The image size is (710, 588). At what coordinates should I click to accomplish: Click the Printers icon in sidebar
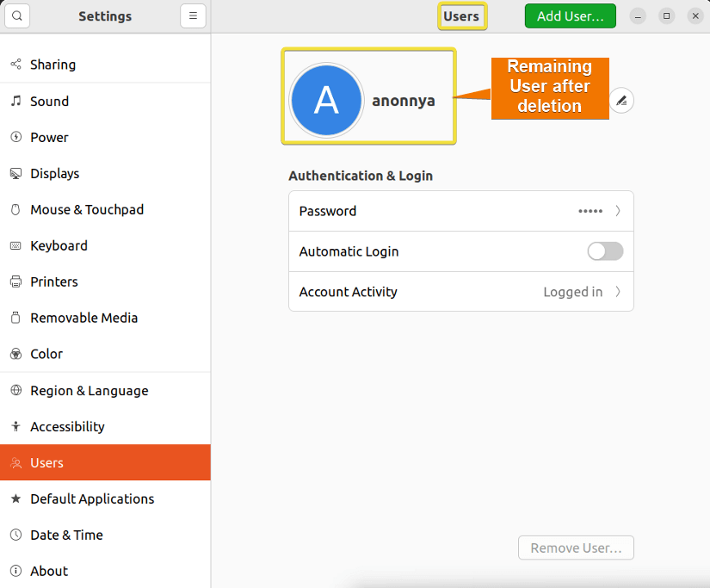[15, 282]
